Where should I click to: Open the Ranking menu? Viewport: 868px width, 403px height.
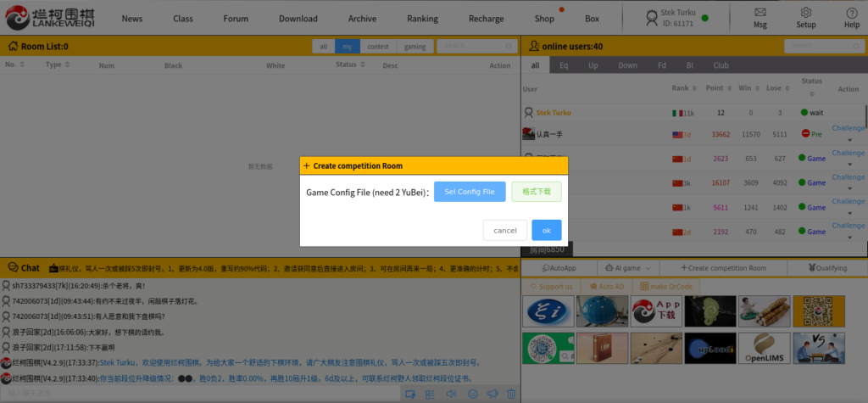coord(422,19)
